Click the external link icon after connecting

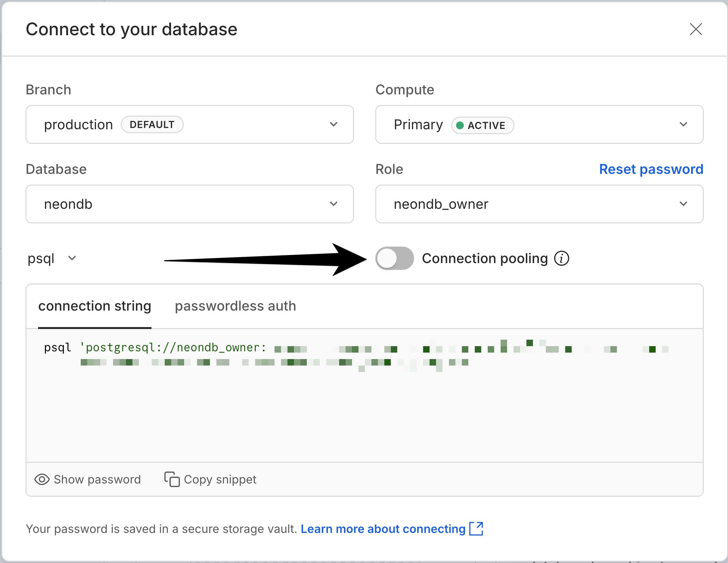point(476,529)
